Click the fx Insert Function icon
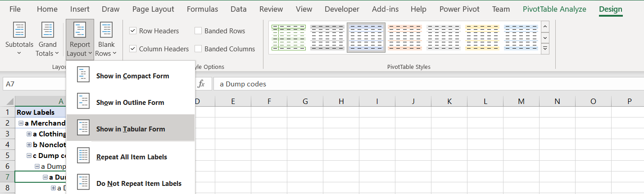The image size is (644, 194). click(202, 84)
